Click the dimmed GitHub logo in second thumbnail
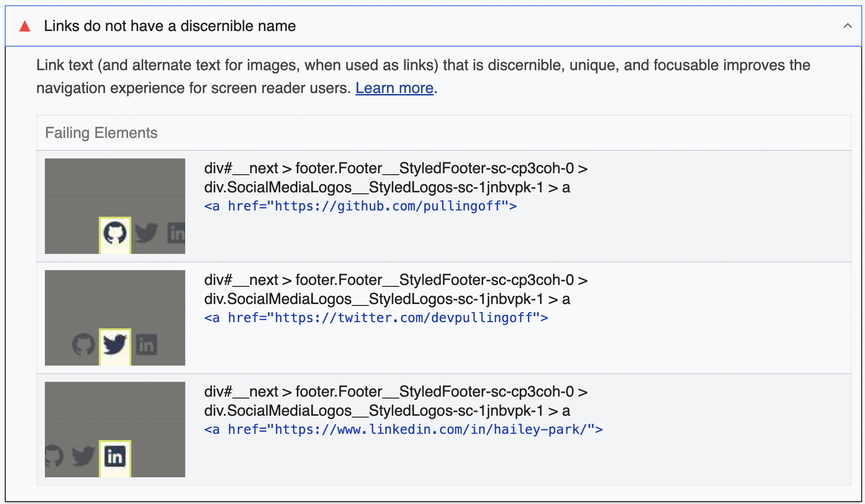Image resolution: width=865 pixels, height=504 pixels. [x=84, y=345]
